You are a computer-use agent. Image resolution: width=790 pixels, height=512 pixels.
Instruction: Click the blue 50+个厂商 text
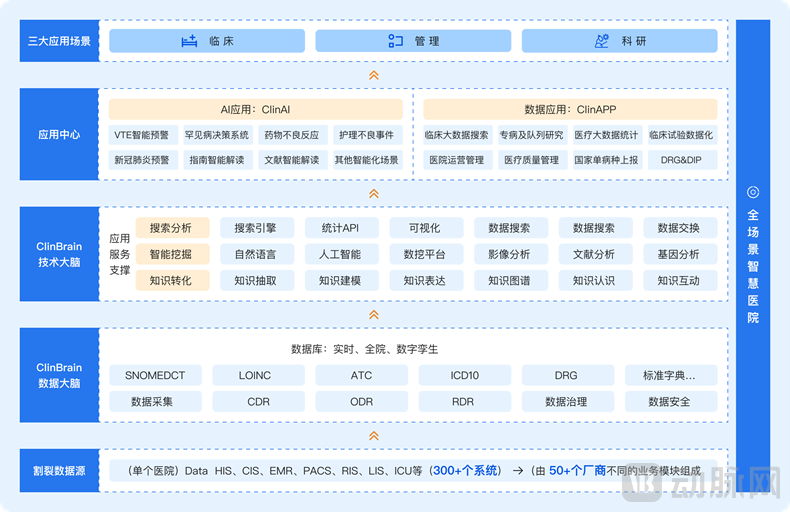pyautogui.click(x=577, y=471)
